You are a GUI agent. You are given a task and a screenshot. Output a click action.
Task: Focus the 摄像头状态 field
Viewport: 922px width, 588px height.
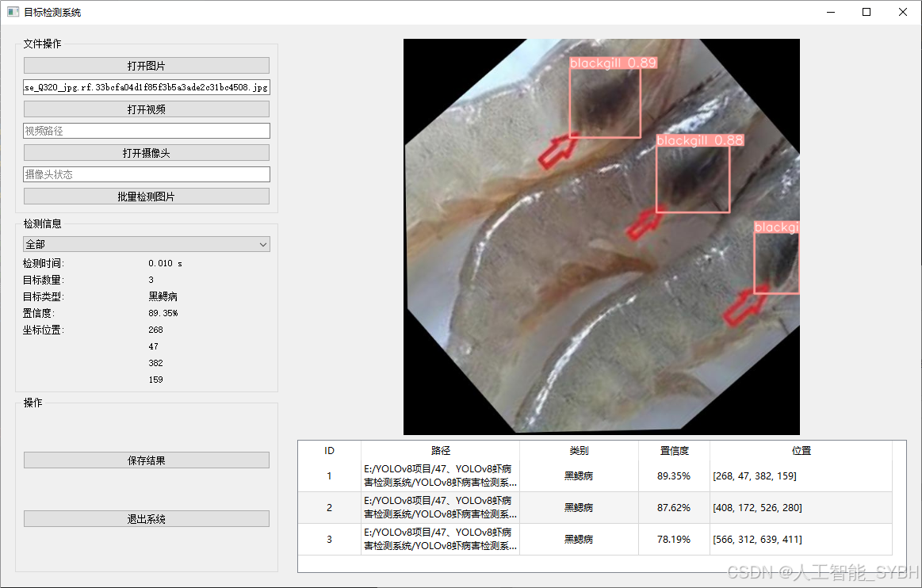tap(147, 174)
